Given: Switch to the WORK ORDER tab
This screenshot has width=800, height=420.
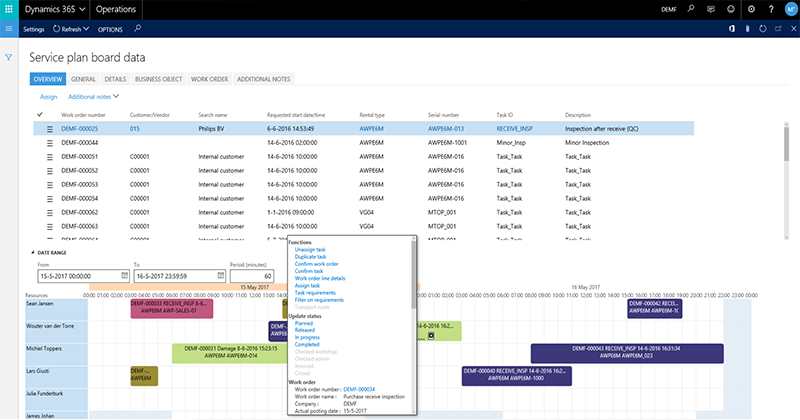Looking at the screenshot, I should [x=210, y=78].
